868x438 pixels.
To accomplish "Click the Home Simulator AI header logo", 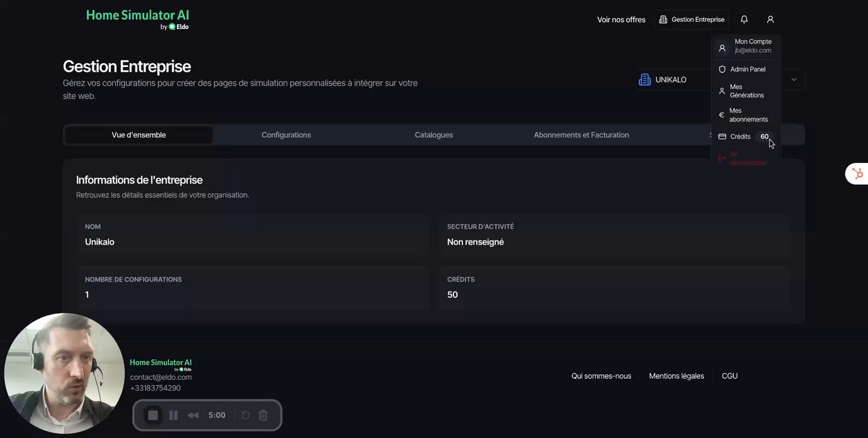I will click(137, 19).
